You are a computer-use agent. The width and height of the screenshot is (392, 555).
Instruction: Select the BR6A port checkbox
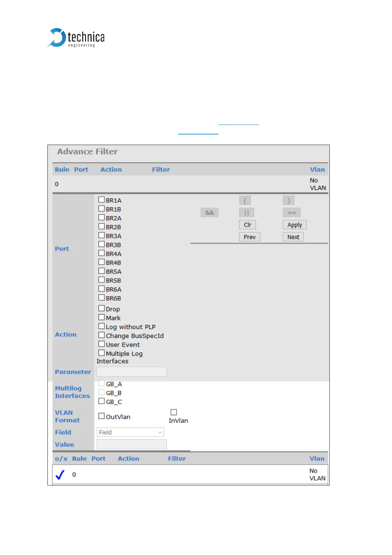[101, 289]
